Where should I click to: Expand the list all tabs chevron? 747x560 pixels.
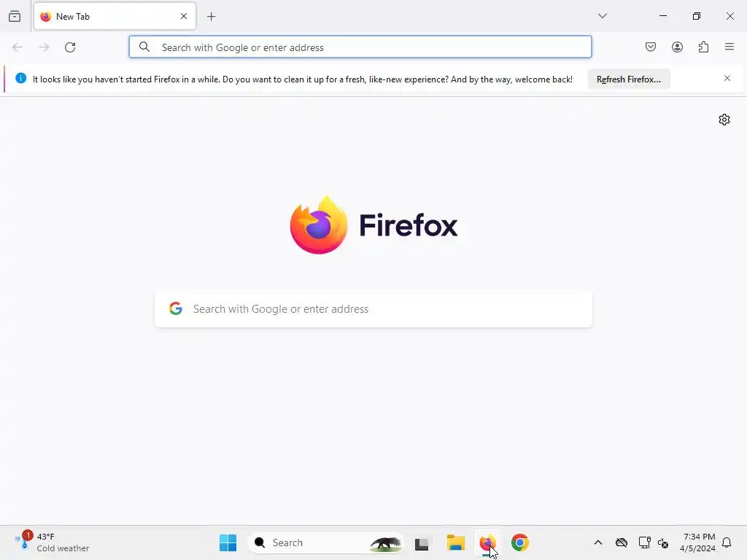pos(602,16)
